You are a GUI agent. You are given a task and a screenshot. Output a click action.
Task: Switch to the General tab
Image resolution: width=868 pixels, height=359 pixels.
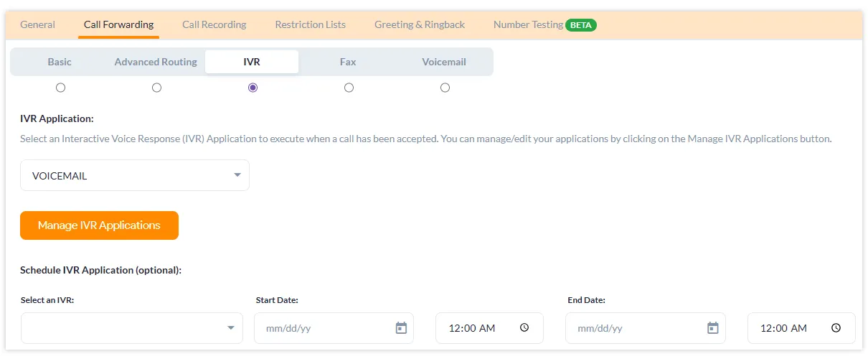(x=37, y=24)
